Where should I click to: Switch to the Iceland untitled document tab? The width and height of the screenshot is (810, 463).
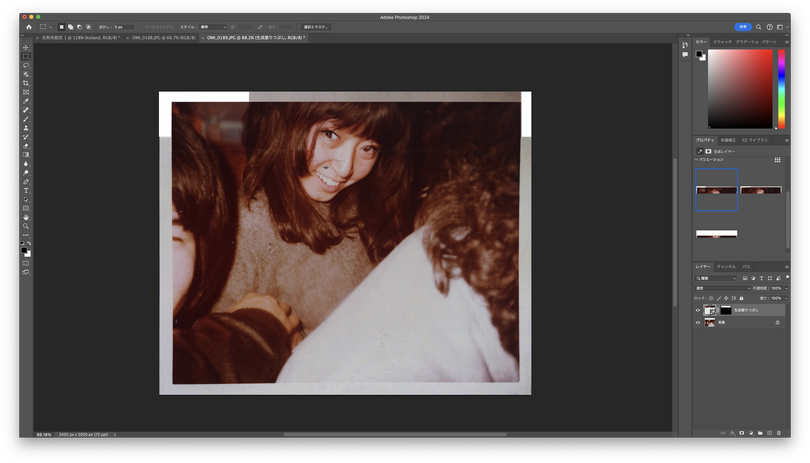tap(80, 38)
